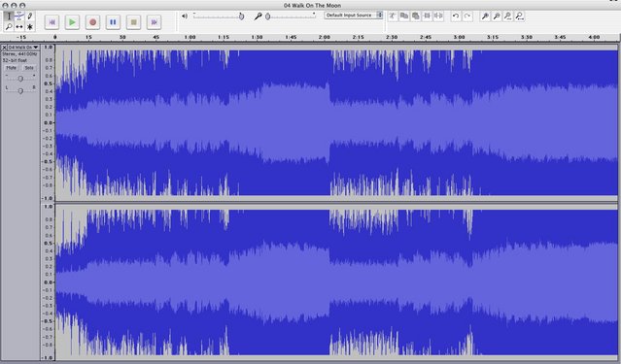Viewport: 621px width, 364px height.
Task: Click the red close window button
Action: (5, 6)
